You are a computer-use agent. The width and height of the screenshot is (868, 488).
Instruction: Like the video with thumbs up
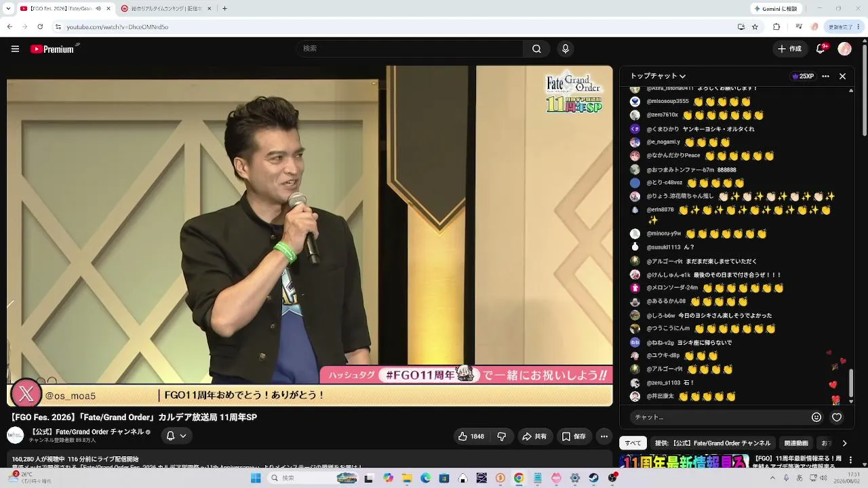(x=471, y=436)
